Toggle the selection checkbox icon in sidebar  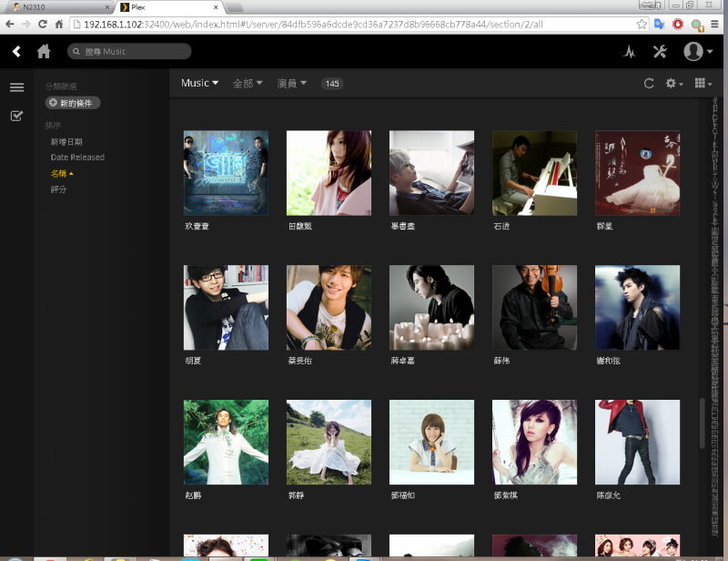(x=17, y=116)
